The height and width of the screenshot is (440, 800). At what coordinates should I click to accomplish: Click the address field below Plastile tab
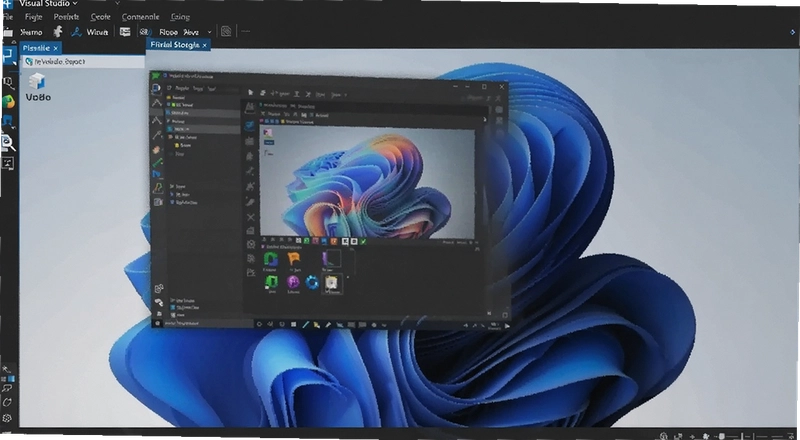tap(84, 62)
